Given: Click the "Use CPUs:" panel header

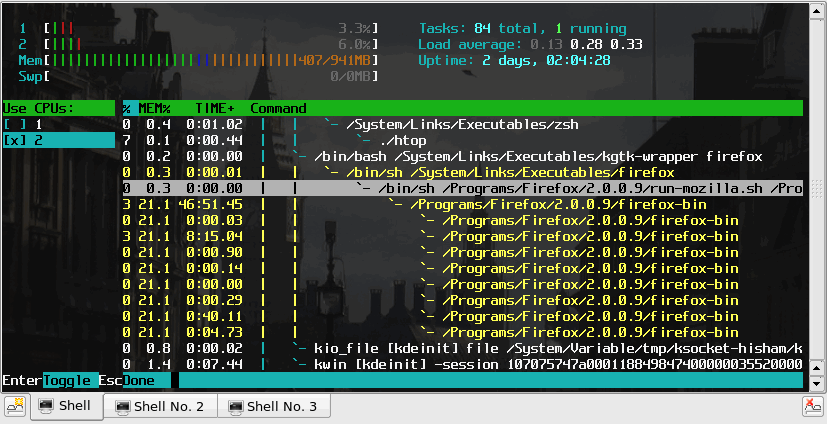Looking at the screenshot, I should click(59, 108).
